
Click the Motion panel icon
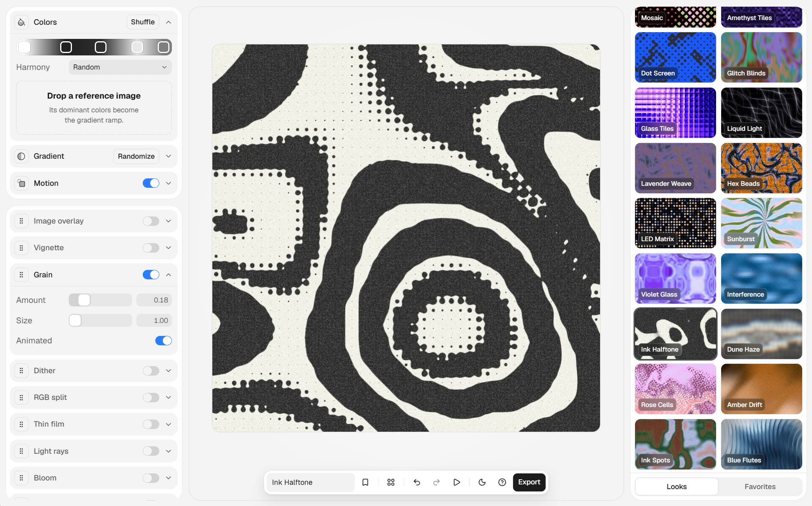22,183
